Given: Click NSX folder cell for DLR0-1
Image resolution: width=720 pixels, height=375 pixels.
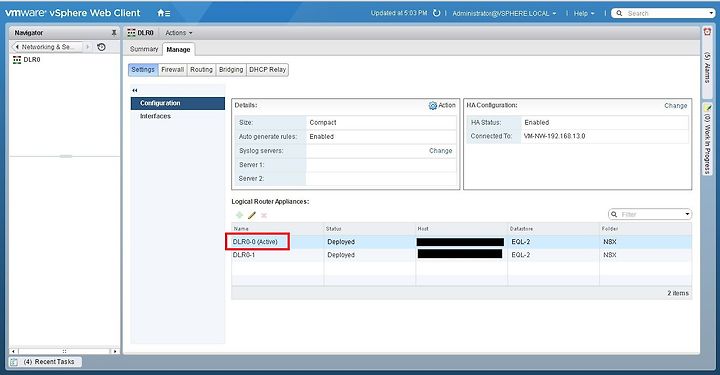Looking at the screenshot, I should coord(610,255).
